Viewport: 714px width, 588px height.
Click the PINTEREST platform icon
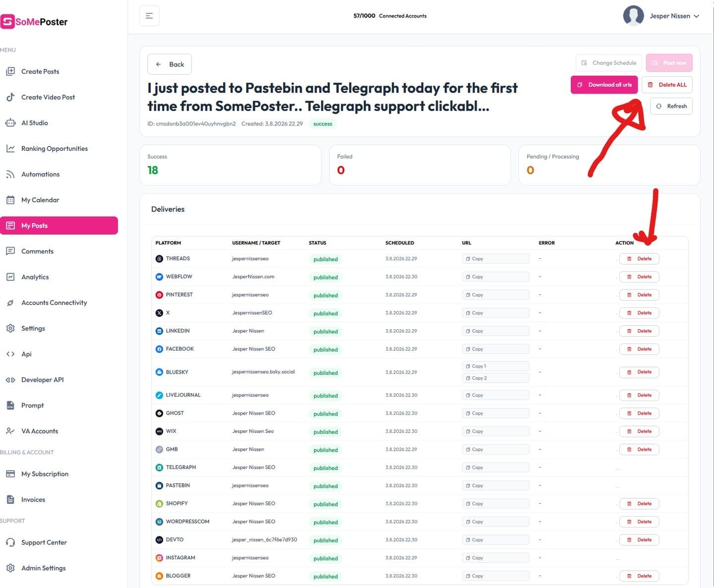[159, 295]
